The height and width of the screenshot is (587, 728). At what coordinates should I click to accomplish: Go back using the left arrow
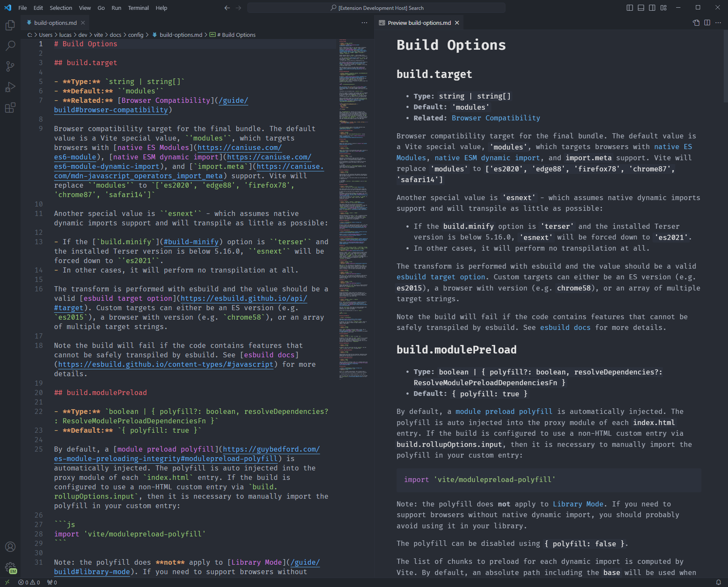(x=227, y=8)
